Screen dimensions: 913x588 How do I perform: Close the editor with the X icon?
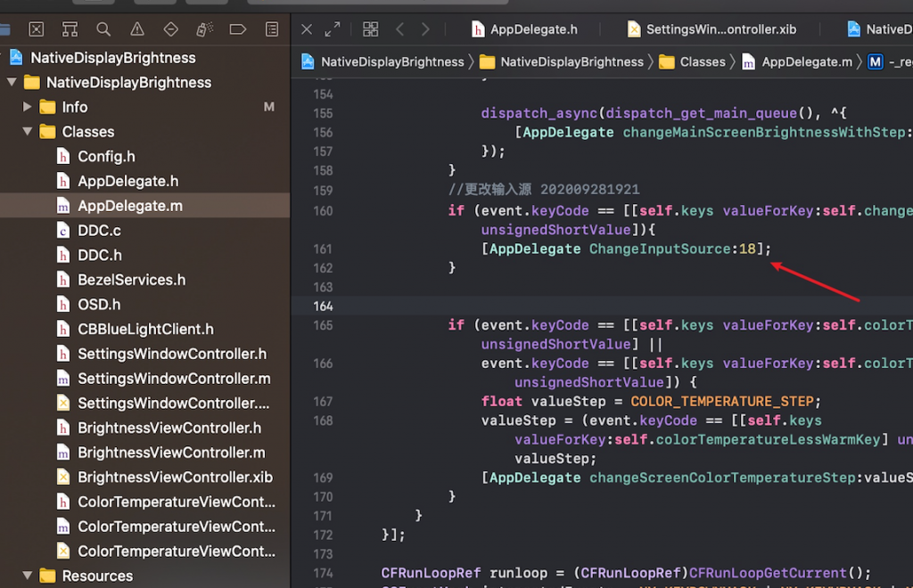coord(307,29)
